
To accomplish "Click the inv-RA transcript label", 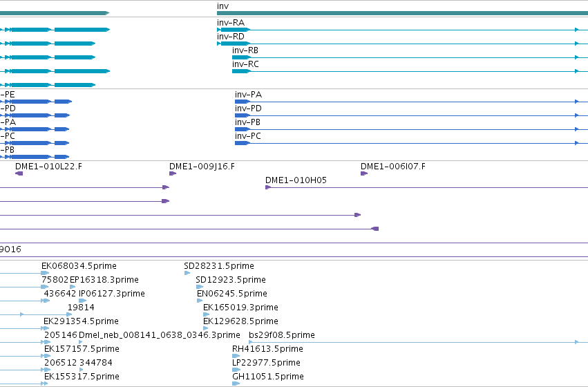I will [231, 23].
